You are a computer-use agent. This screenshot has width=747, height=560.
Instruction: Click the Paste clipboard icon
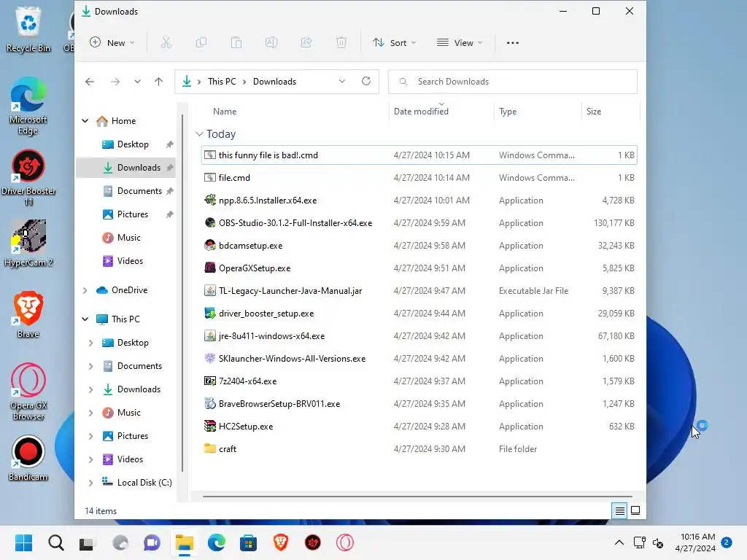click(x=236, y=43)
